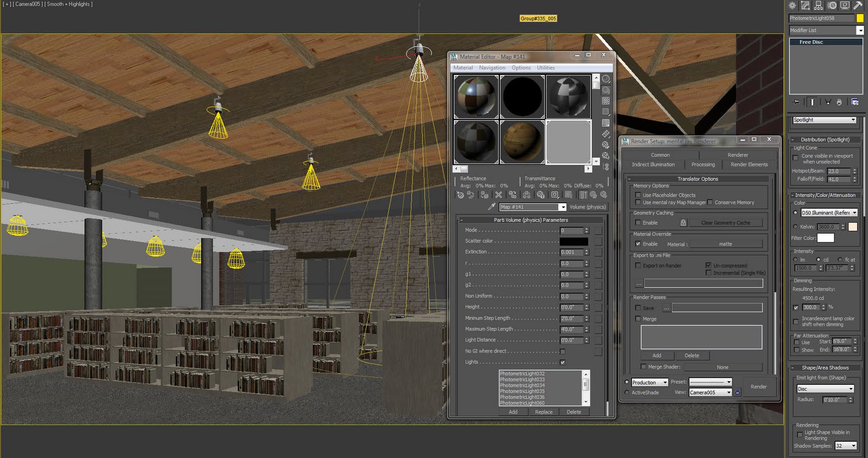Viewport: 868px width, 458px height.
Task: Click Assign Material to Selection icon
Action: pyautogui.click(x=484, y=195)
